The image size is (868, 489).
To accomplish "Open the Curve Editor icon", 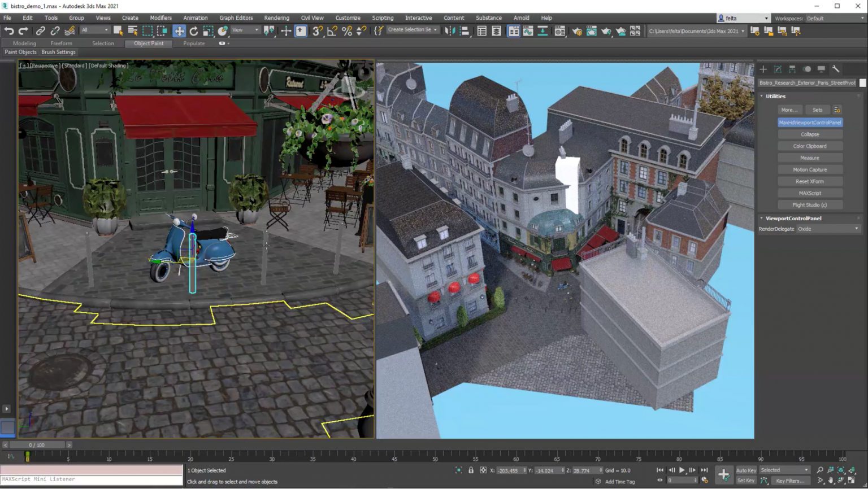I will [x=528, y=31].
